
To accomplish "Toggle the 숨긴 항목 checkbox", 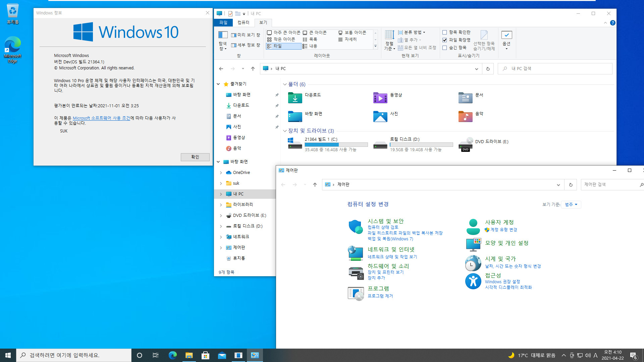I will click(x=445, y=48).
